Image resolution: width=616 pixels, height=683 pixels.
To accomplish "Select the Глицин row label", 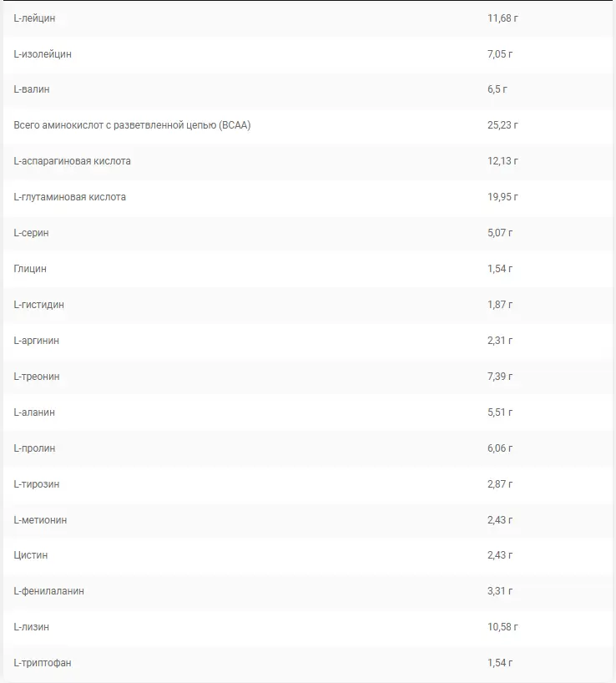I will [30, 269].
